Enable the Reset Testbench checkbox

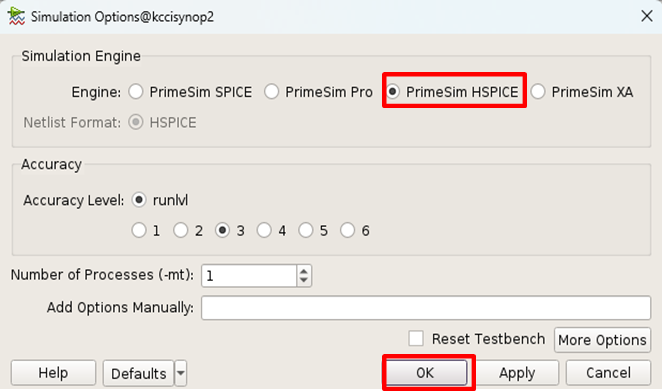tap(416, 339)
